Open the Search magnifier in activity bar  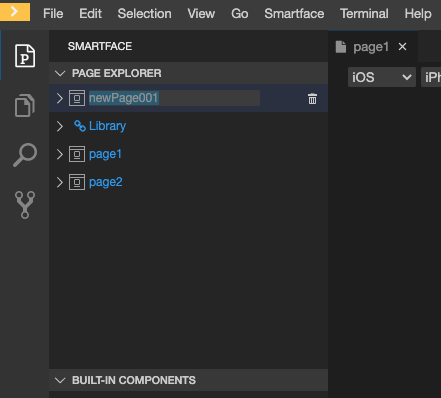(x=25, y=155)
